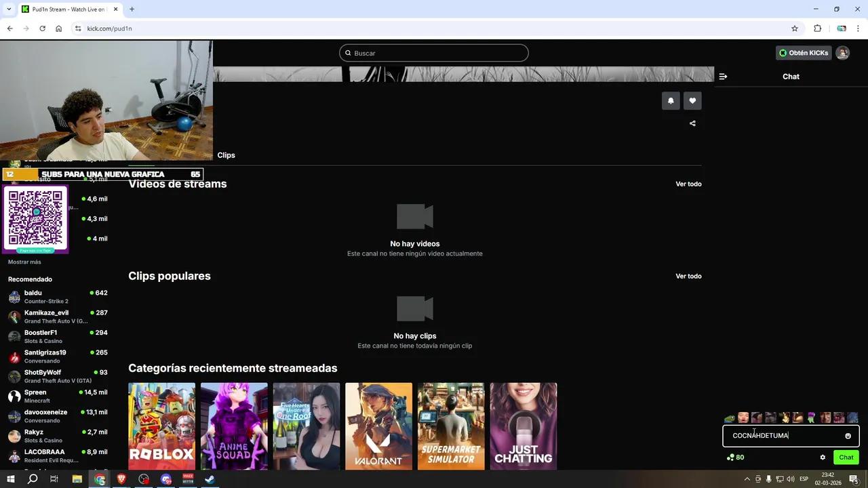Image resolution: width=868 pixels, height=488 pixels.
Task: Click Ver todo for Clips populares
Action: coord(688,276)
